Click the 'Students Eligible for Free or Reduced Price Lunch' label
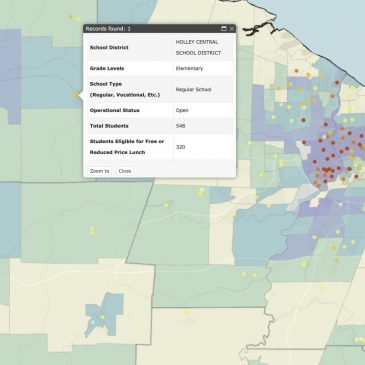 coord(127,147)
